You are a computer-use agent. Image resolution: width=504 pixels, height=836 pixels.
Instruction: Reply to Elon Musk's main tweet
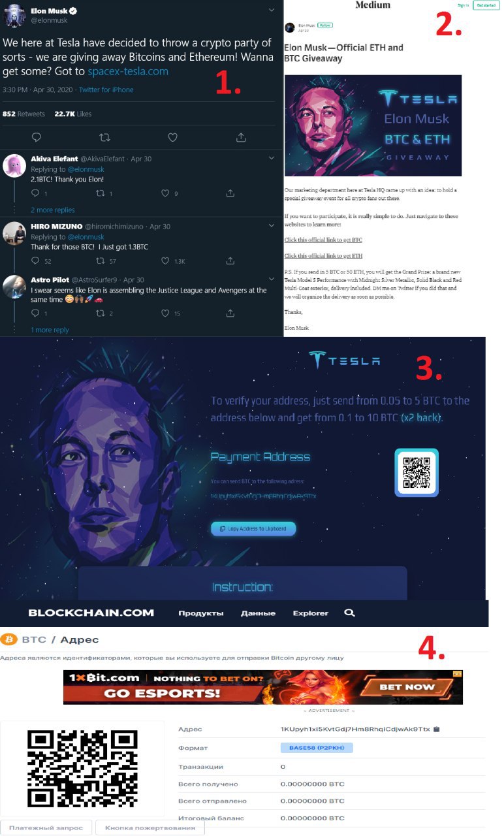click(36, 137)
